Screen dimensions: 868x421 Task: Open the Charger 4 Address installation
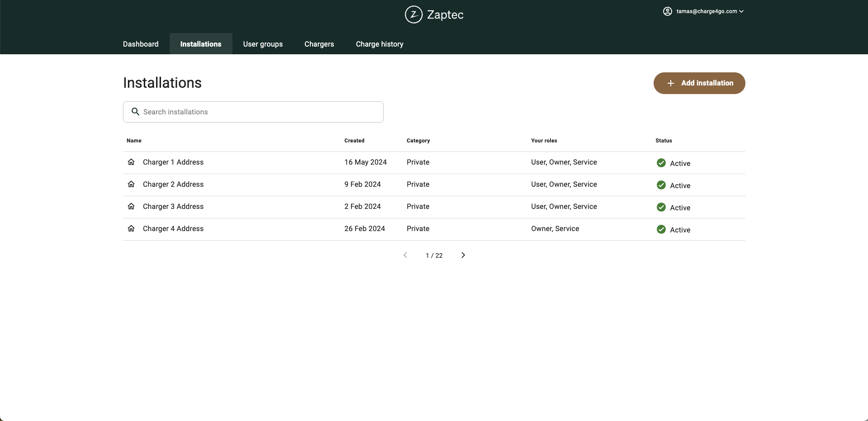click(173, 228)
